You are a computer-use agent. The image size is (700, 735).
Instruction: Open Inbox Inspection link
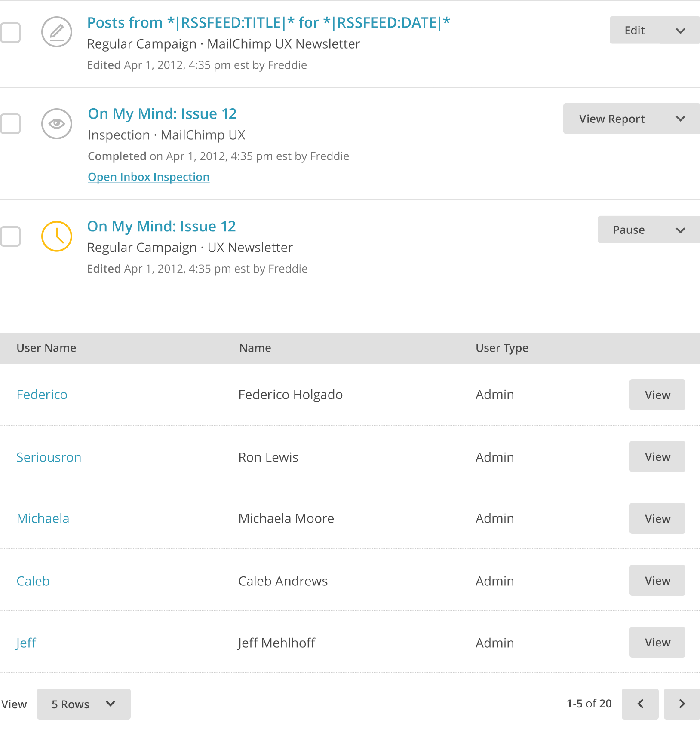pos(149,177)
